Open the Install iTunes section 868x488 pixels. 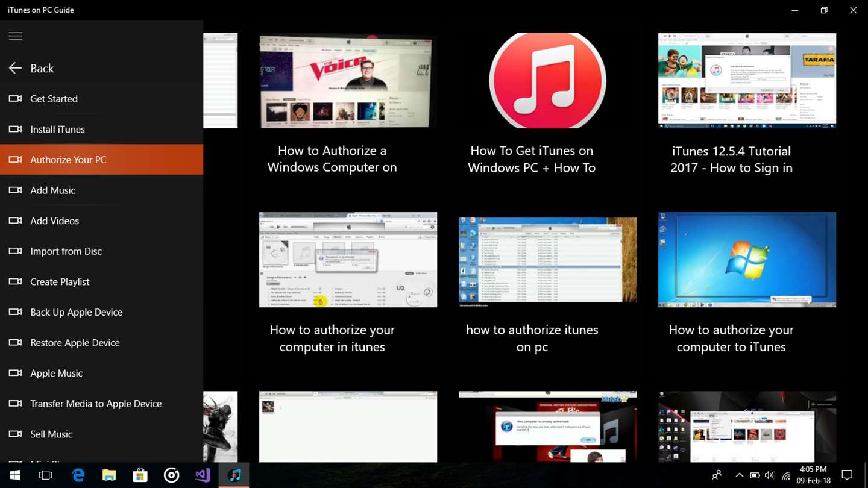(101, 129)
